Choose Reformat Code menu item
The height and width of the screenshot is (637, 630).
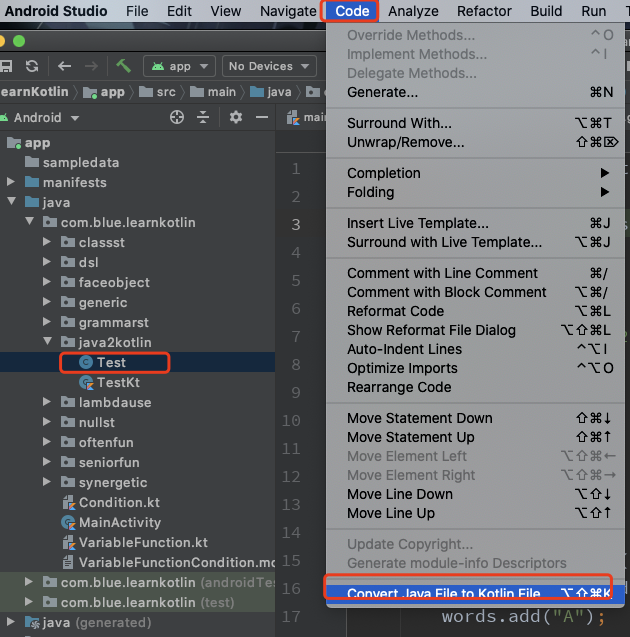(475, 311)
